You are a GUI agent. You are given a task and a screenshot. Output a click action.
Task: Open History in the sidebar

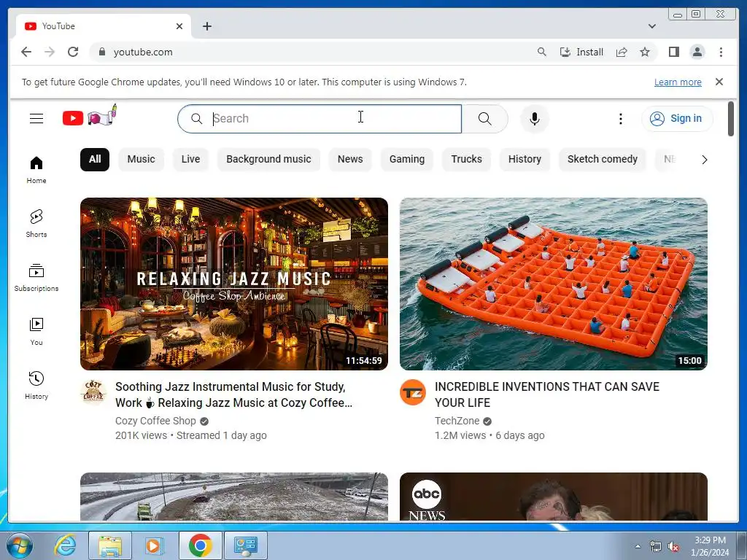(36, 385)
